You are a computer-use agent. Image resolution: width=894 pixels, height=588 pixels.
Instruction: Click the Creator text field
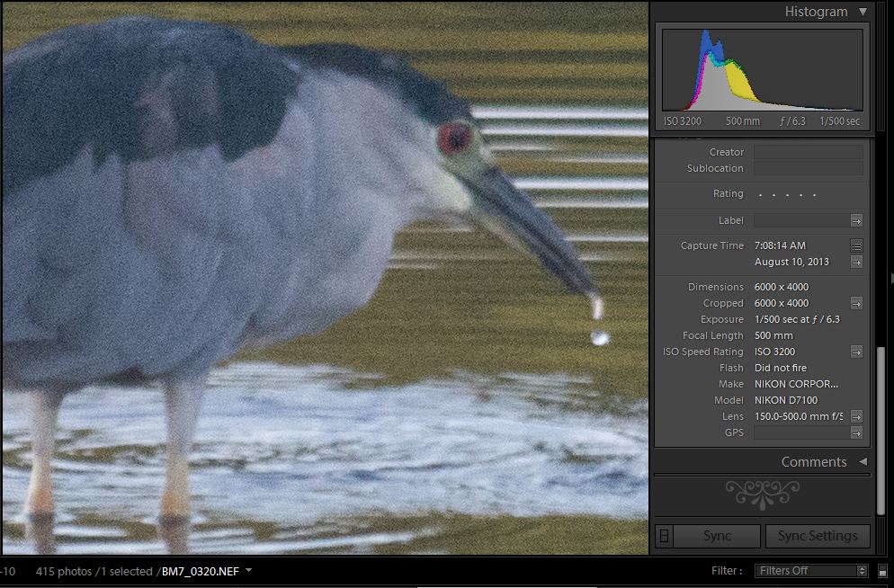[808, 152]
